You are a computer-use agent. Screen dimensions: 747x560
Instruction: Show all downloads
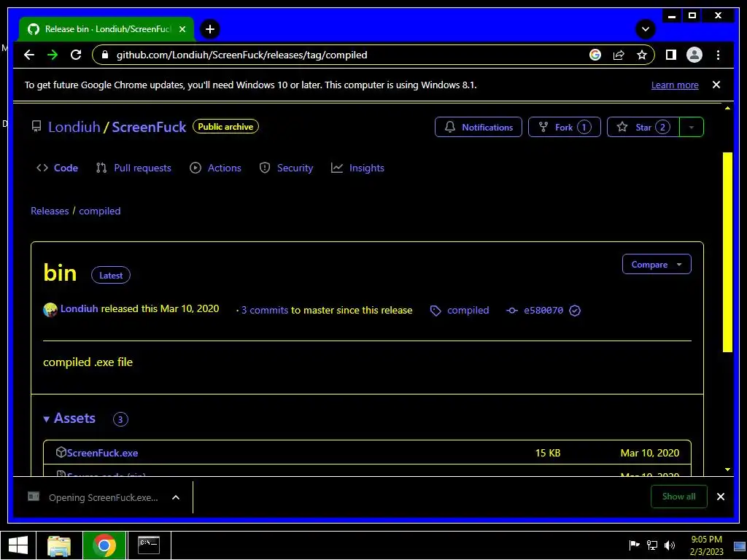[x=679, y=496]
